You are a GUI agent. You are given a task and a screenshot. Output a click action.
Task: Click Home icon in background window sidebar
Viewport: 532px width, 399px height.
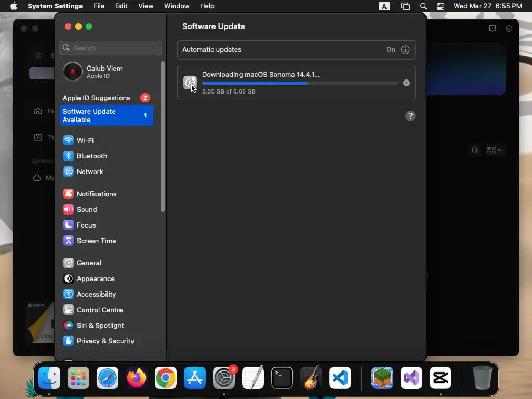point(38,111)
